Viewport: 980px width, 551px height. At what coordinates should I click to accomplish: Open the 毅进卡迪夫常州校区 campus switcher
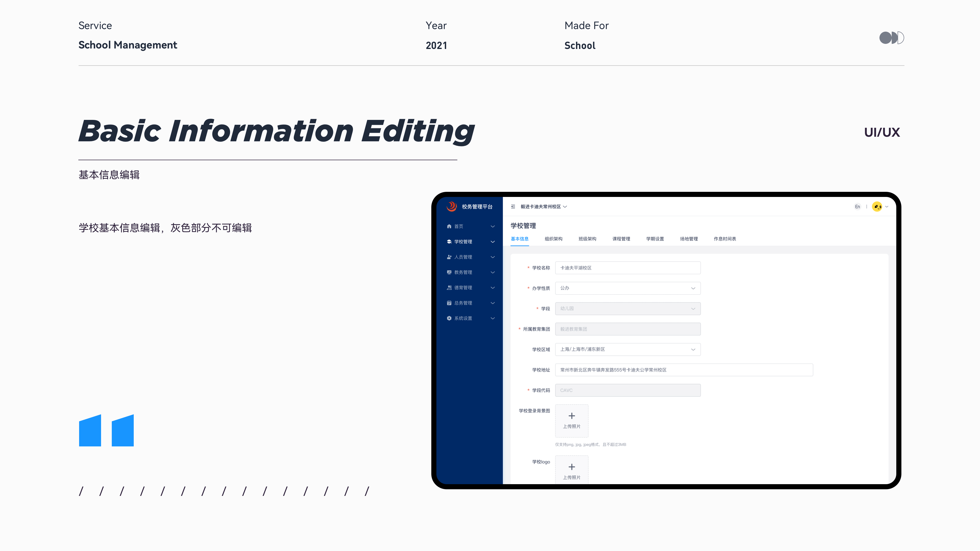(x=544, y=206)
